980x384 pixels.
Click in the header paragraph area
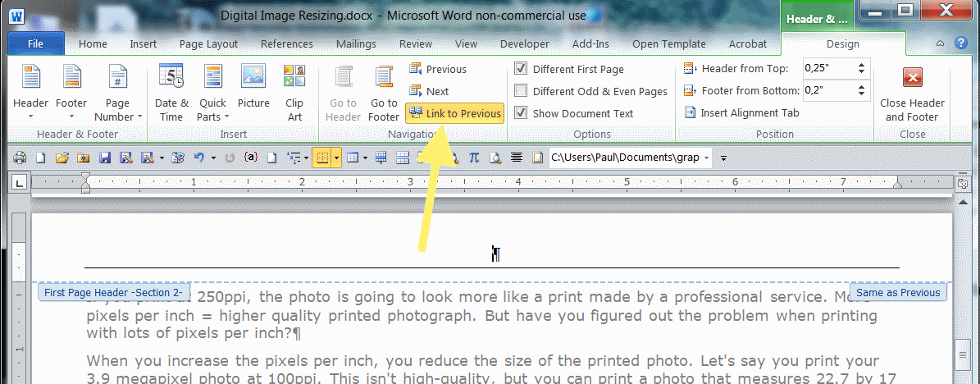pyautogui.click(x=496, y=254)
